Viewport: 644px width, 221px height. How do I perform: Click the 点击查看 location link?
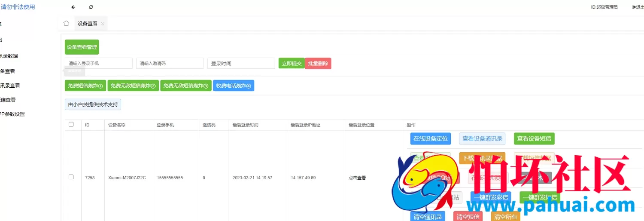pyautogui.click(x=357, y=178)
